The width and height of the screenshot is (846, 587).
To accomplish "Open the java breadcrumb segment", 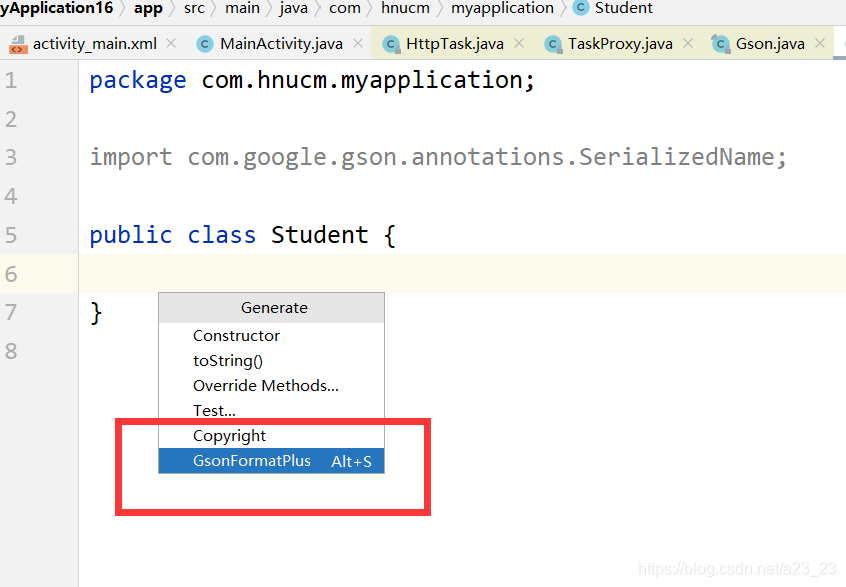I will (x=294, y=8).
